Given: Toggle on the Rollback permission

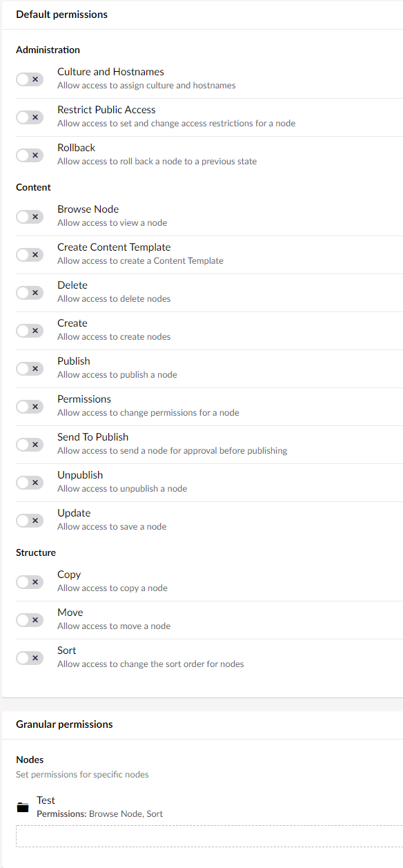Looking at the screenshot, I should tap(30, 155).
